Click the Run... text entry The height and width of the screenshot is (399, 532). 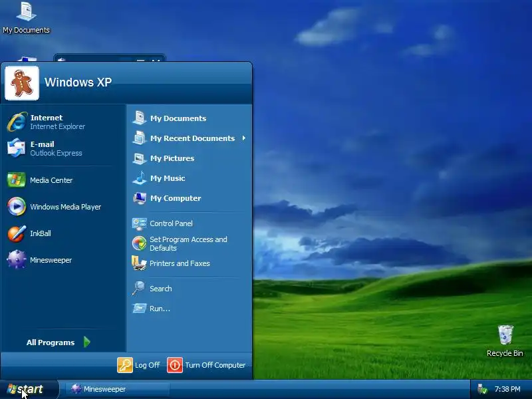160,309
